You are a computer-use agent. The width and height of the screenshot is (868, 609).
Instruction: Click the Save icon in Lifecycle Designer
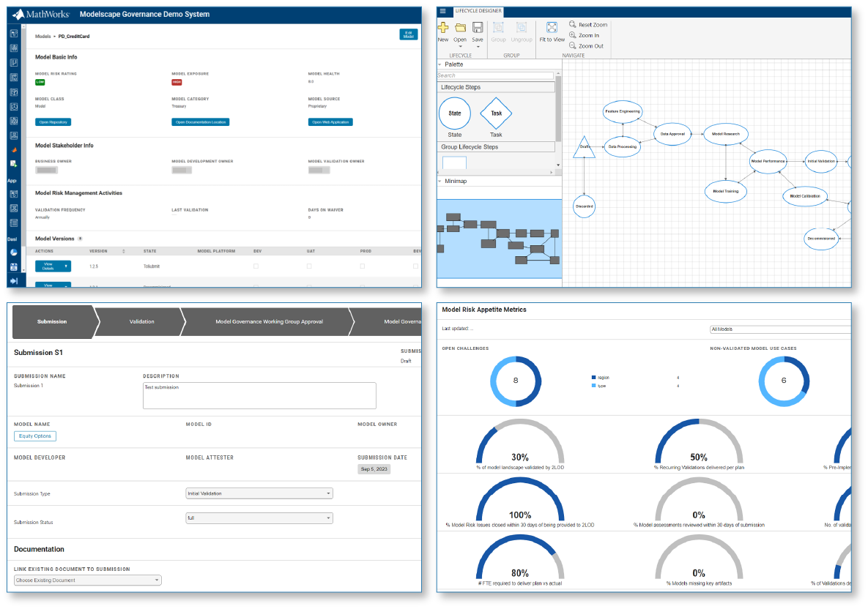click(477, 28)
